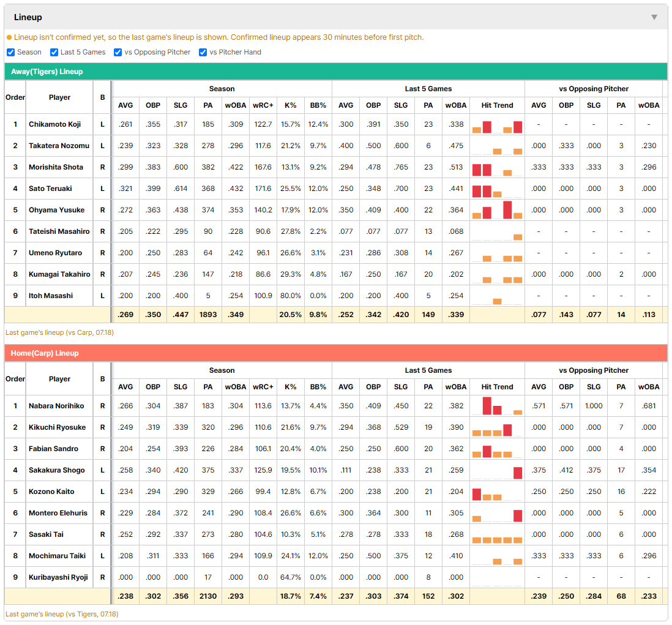Screen dimensions: 672x625
Task: Uncheck the Season checkbox
Action: [11, 52]
